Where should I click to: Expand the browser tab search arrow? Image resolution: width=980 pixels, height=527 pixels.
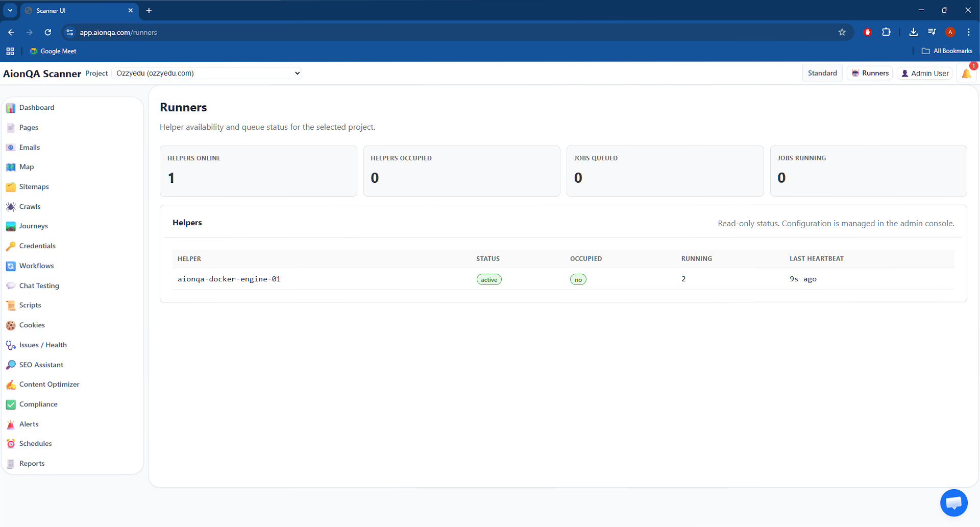(x=10, y=10)
